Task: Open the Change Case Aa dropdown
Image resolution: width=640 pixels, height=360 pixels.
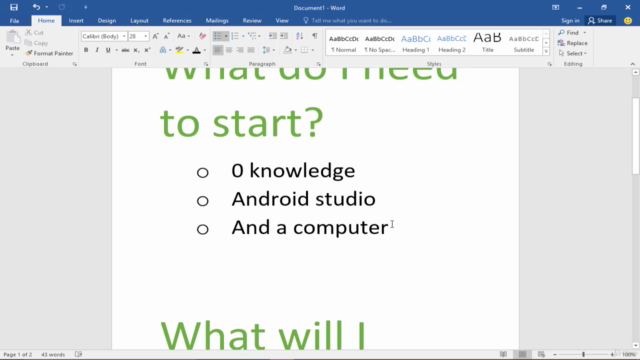Action: point(183,36)
